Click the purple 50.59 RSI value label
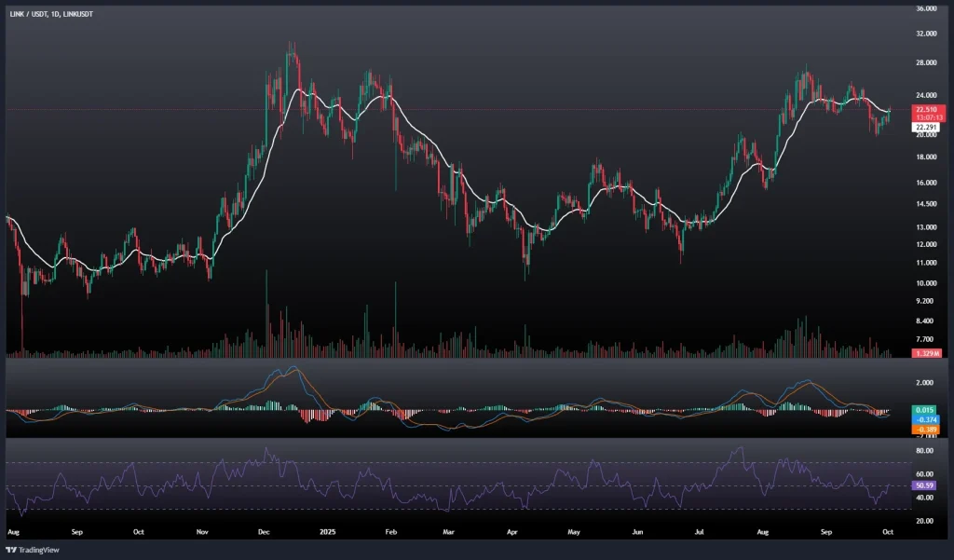The height and width of the screenshot is (560, 954). coord(926,485)
